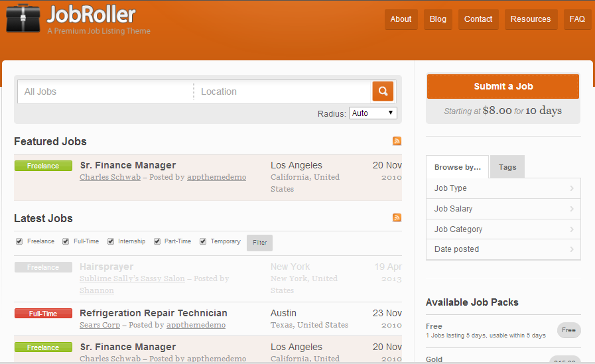The image size is (595, 364).
Task: Open the Refrigeration Repair Technician job link
Action: [x=153, y=313]
